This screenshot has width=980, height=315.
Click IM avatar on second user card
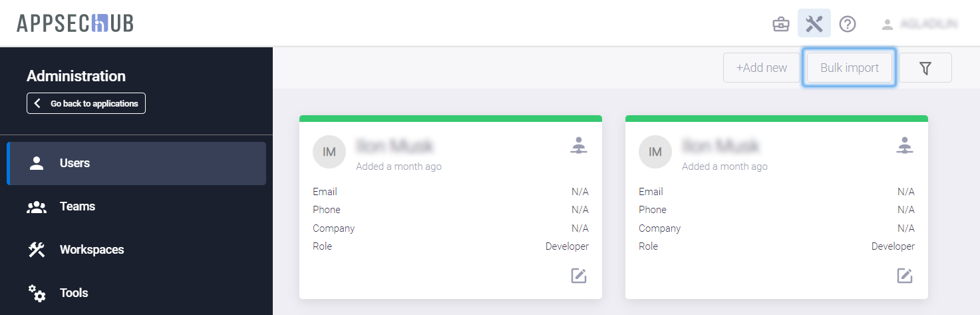[x=655, y=153]
